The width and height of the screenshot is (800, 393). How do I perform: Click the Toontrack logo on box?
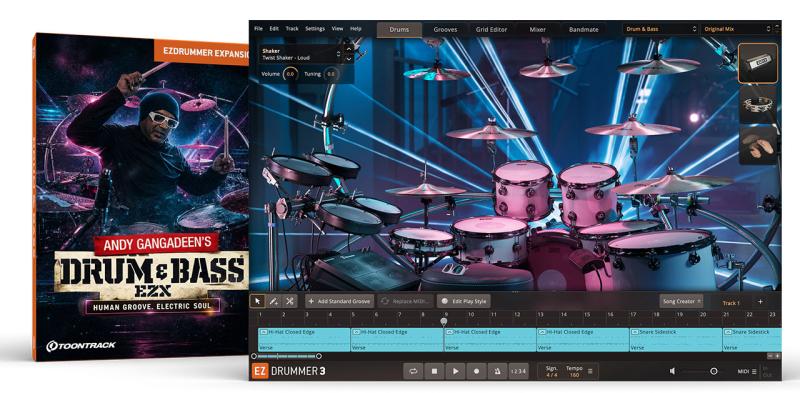click(x=81, y=346)
